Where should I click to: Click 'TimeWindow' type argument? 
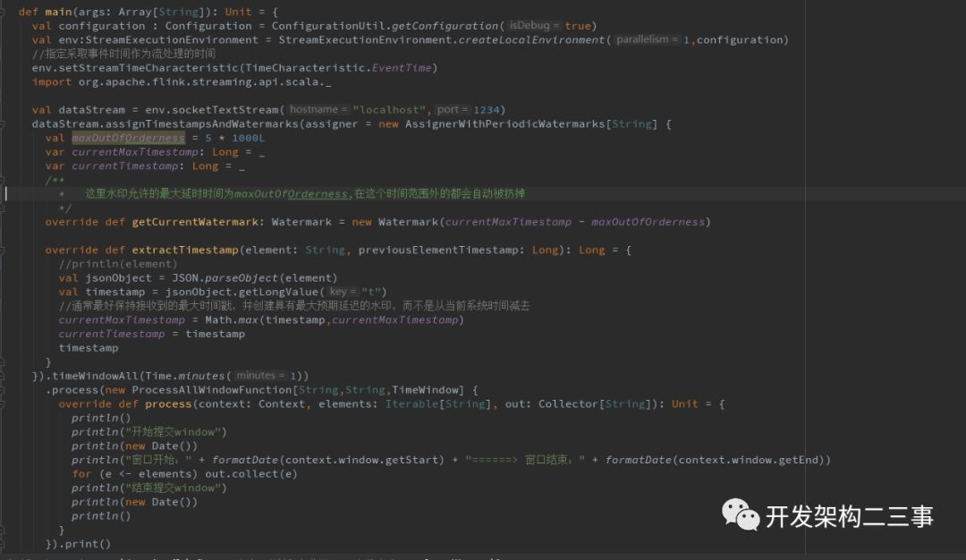425,390
